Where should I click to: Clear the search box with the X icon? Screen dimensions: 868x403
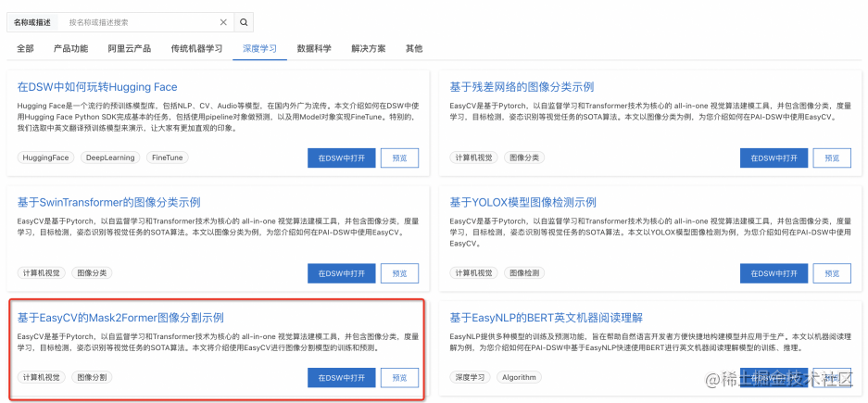click(x=223, y=22)
